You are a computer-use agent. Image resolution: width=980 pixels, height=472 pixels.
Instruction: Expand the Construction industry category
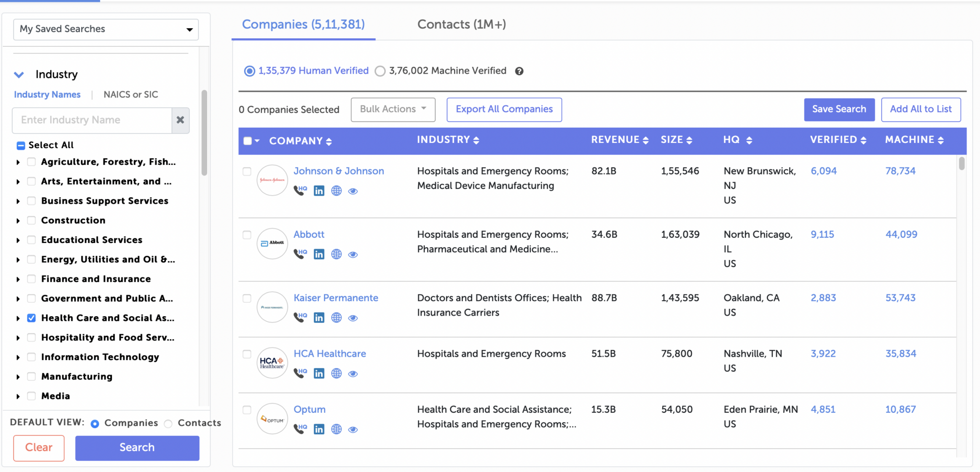point(18,220)
